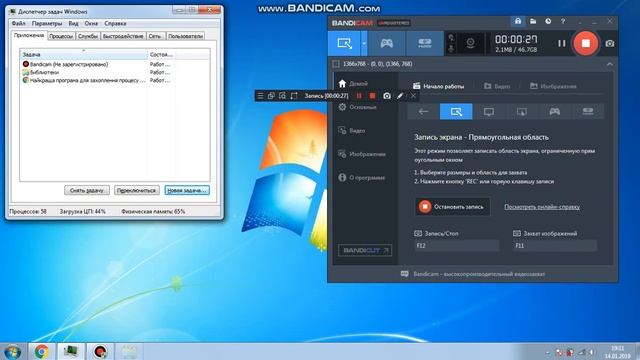Viewport: 640px width, 360px height.
Task: Switch to Службы tab in Task Manager
Action: click(88, 36)
